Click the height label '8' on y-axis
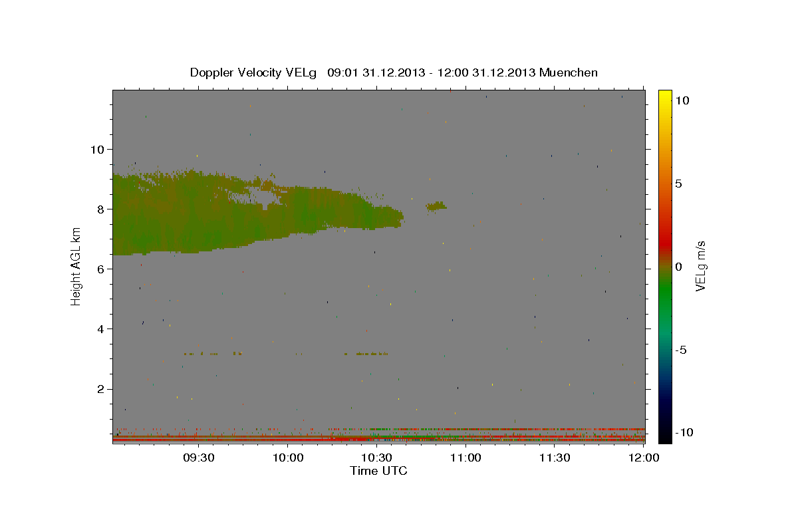 pos(100,209)
